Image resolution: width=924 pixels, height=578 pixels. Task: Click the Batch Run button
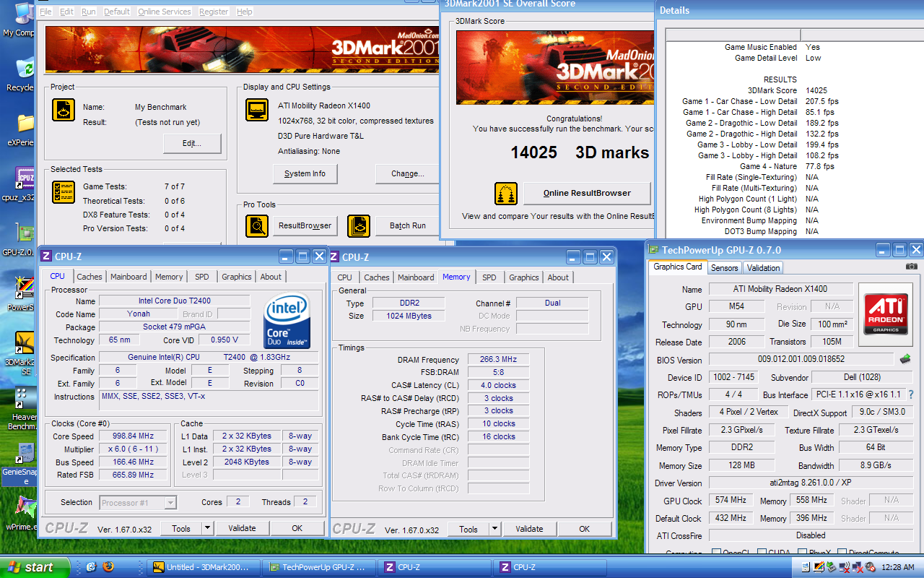click(407, 225)
